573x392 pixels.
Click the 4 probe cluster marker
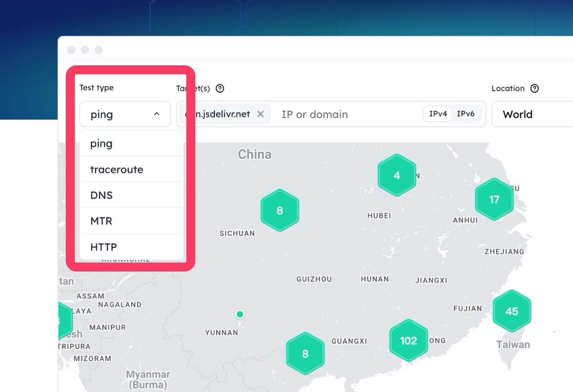[x=397, y=175]
